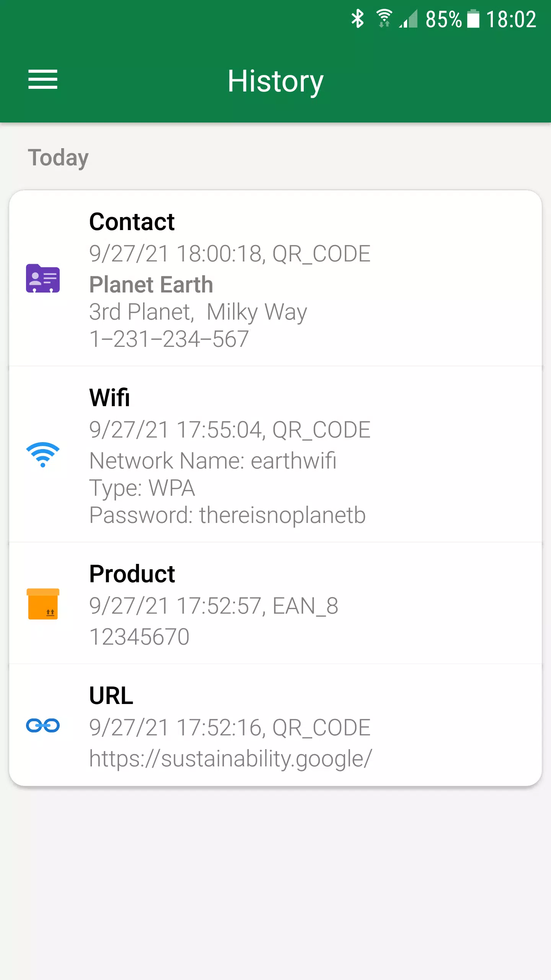This screenshot has height=980, width=551.
Task: Tap the orange product box icon
Action: (x=43, y=604)
